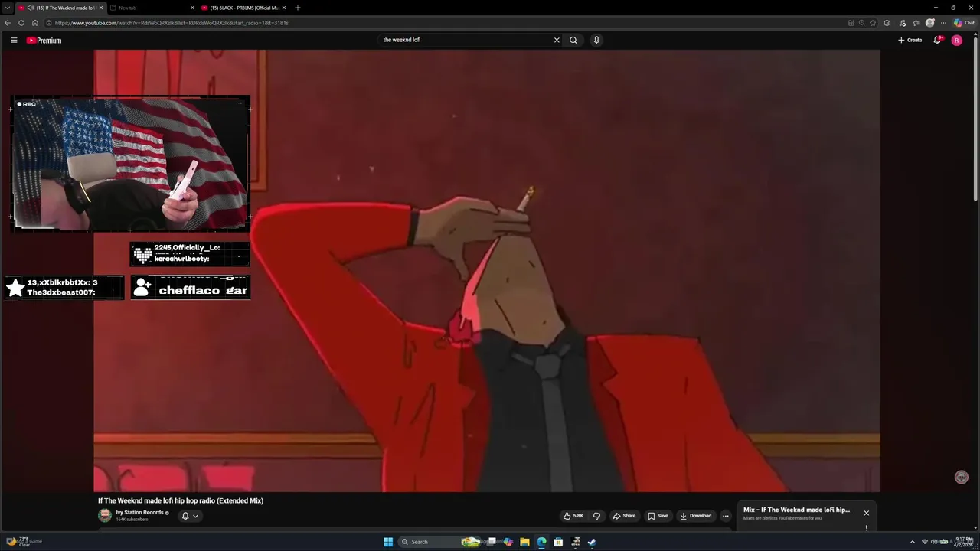Open the Ivy Station Records channel link
Screen dimensions: 980x551
click(x=140, y=513)
